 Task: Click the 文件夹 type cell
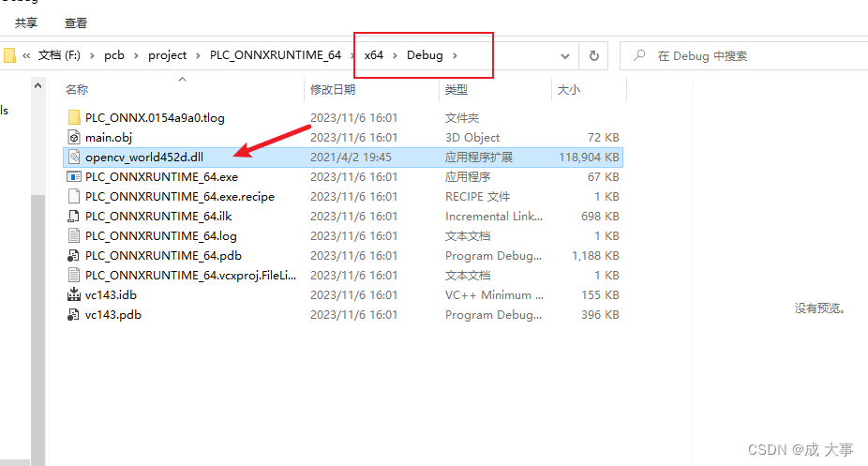(462, 118)
